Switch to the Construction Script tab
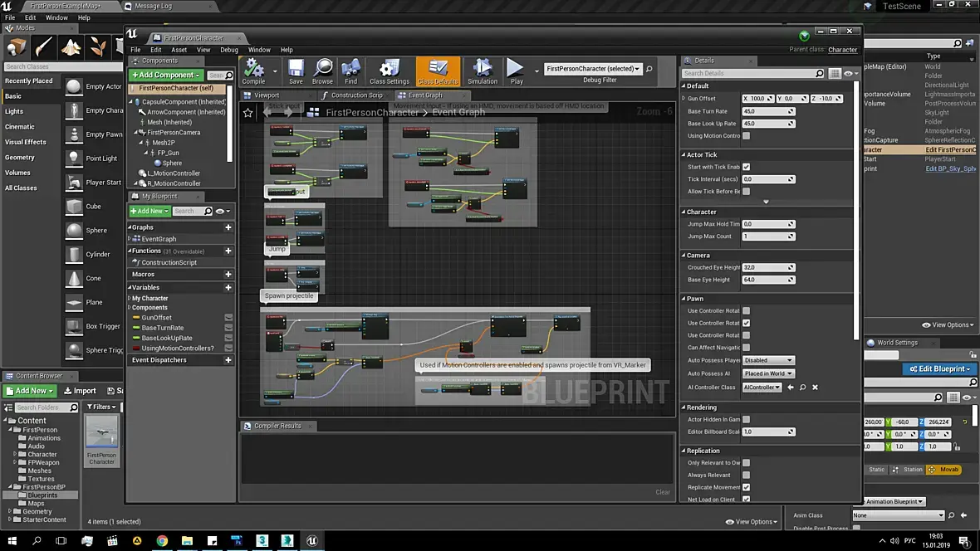This screenshot has height=551, width=980. click(x=356, y=95)
